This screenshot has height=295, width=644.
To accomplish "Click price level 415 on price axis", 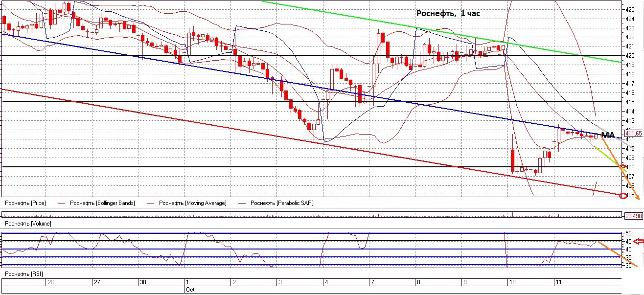I will [x=630, y=102].
